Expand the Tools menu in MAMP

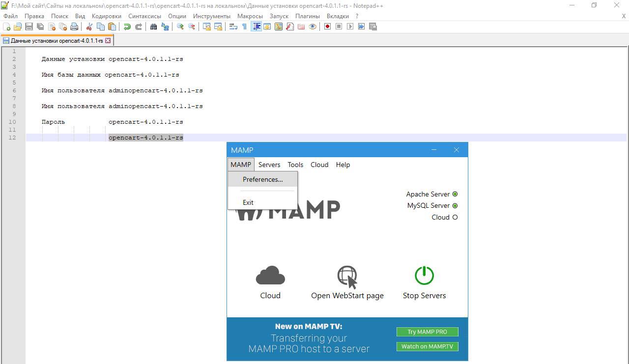pyautogui.click(x=295, y=165)
